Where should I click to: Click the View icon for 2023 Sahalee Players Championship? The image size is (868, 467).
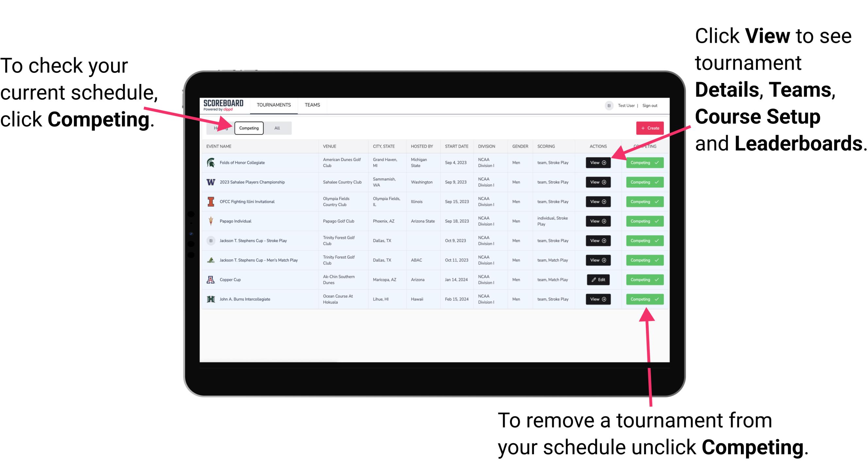click(598, 182)
